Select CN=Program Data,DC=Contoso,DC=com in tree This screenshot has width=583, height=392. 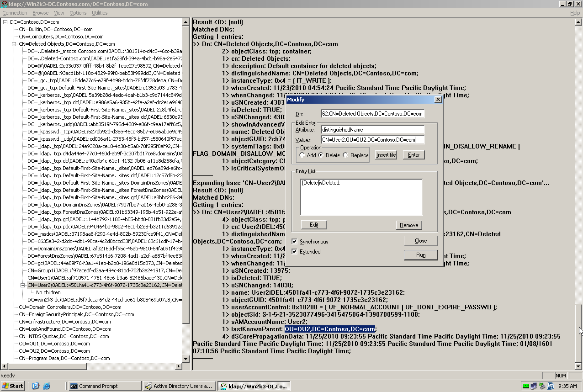pos(64,358)
